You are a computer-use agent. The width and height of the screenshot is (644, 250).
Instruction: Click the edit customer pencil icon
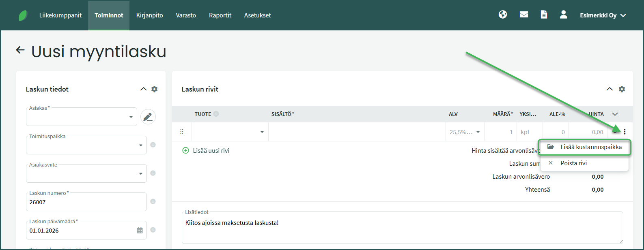click(148, 117)
